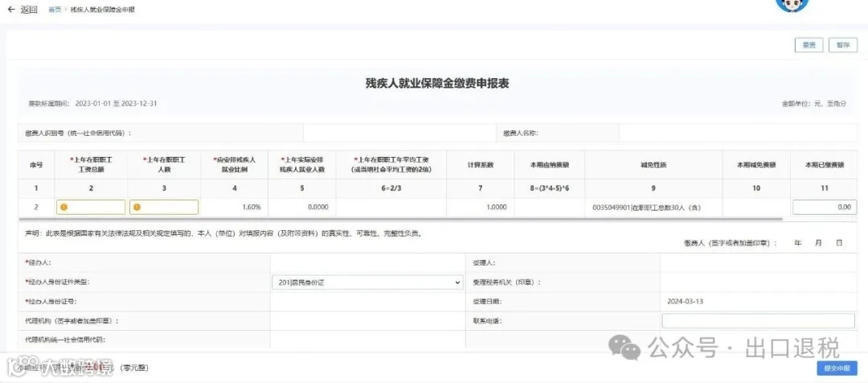This screenshot has width=868, height=383.
Task: Click the horizontal scrollbar under the table
Action: coord(400,219)
